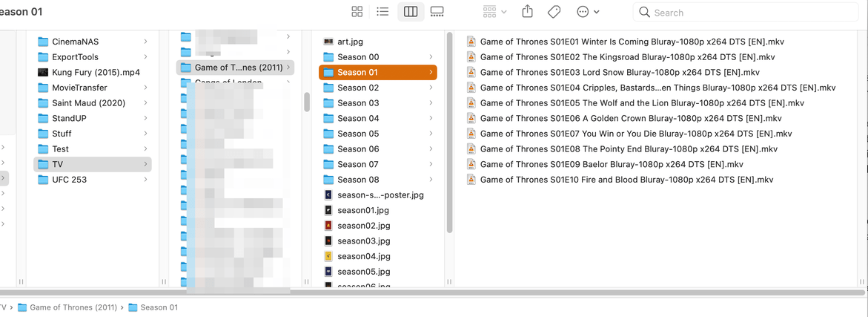Expand chevron next to Stuff folder
Screen dimensions: 868x317
click(x=145, y=134)
